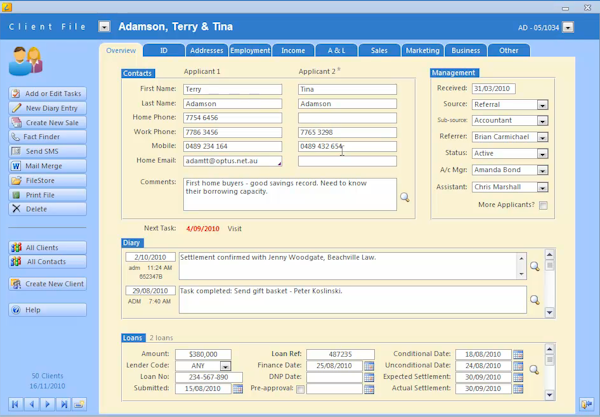Viewport: 600px width, 417px height.
Task: Click the Loans list scroll up arrow
Action: (x=549, y=349)
